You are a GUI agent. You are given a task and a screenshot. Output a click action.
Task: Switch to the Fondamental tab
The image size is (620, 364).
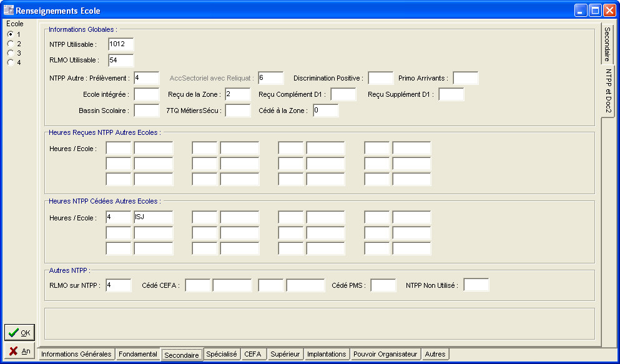click(137, 354)
